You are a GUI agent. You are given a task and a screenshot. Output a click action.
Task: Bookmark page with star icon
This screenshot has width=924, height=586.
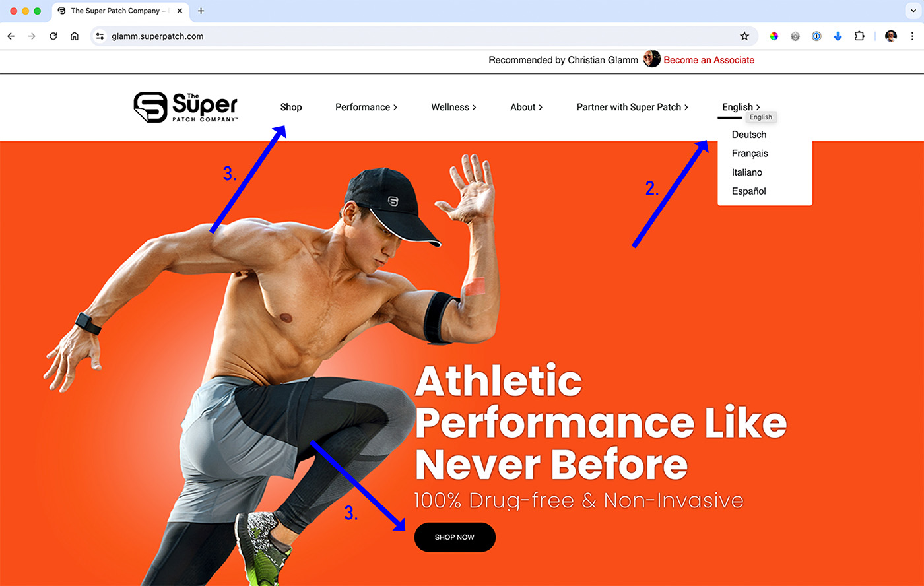744,36
